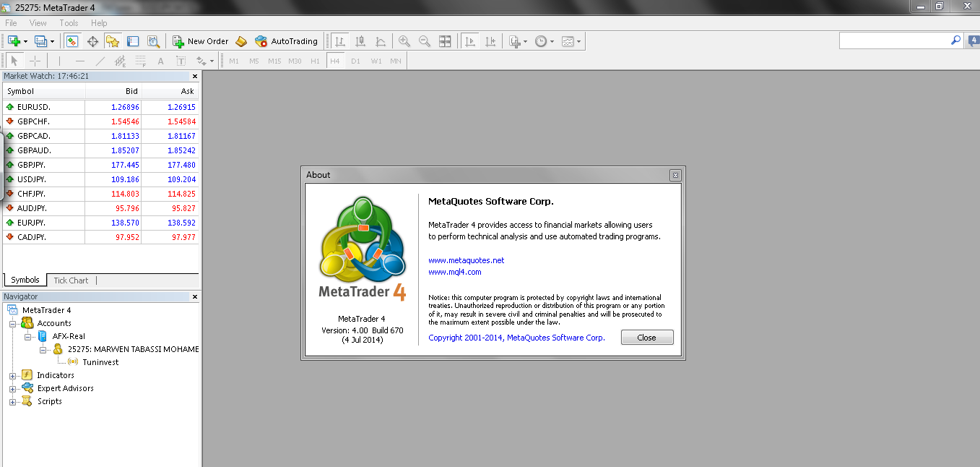This screenshot has width=980, height=467.
Task: Select the Trendline drawing tool
Action: pos(100,61)
